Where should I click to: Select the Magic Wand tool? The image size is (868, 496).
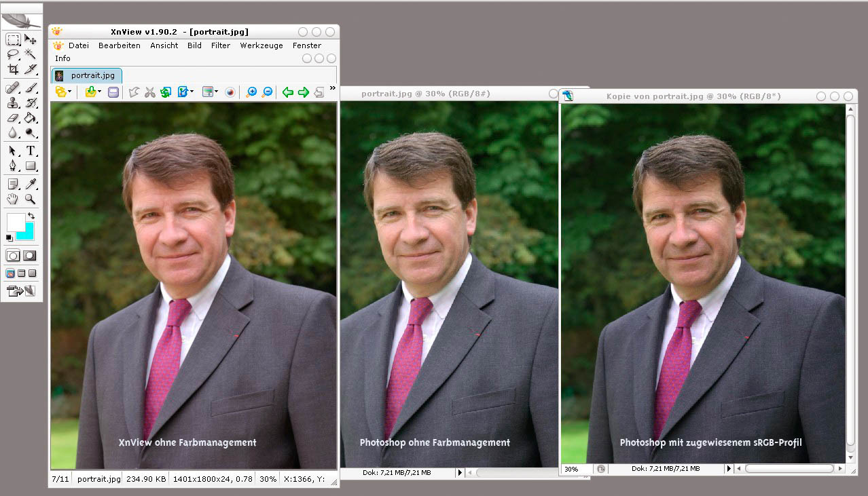tap(31, 54)
